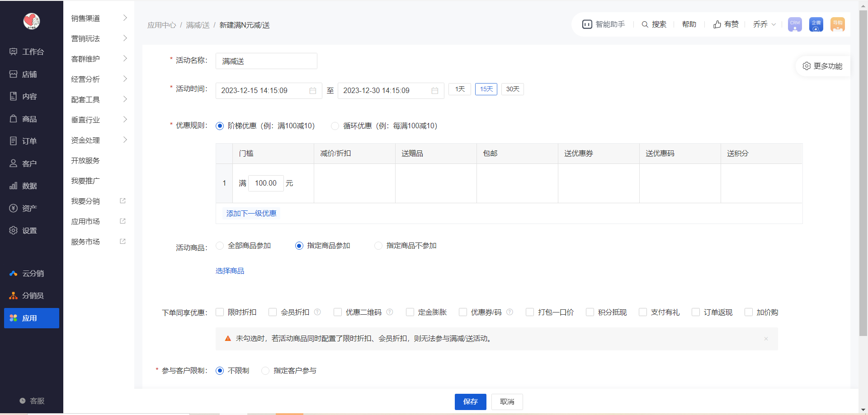This screenshot has height=415, width=868.
Task: Select the 循环优惠 radio option
Action: point(335,126)
